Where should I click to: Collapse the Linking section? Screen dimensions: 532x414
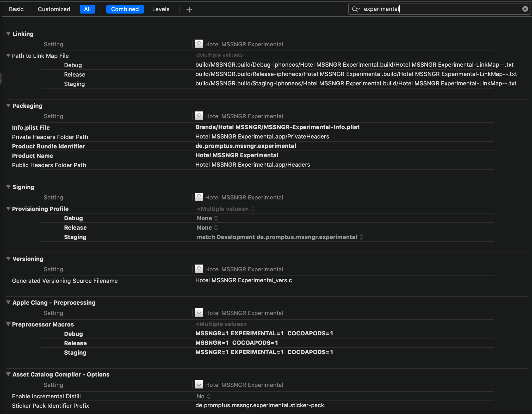(8, 34)
